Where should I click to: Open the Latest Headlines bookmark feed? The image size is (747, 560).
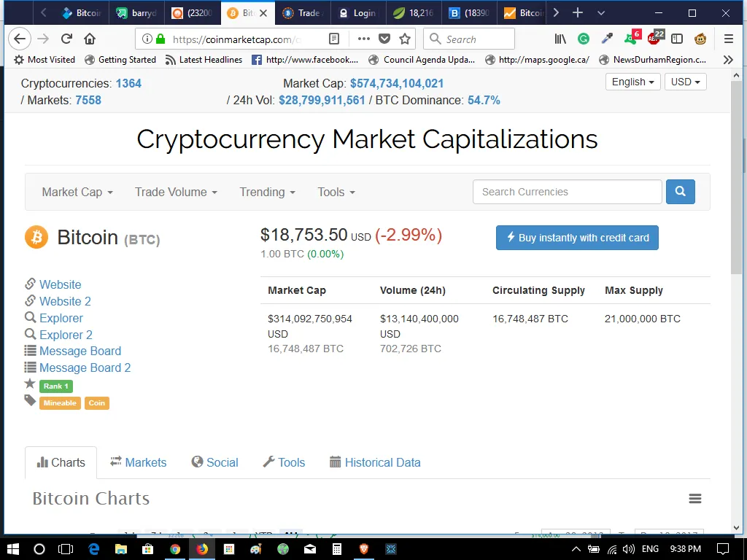[x=204, y=60]
